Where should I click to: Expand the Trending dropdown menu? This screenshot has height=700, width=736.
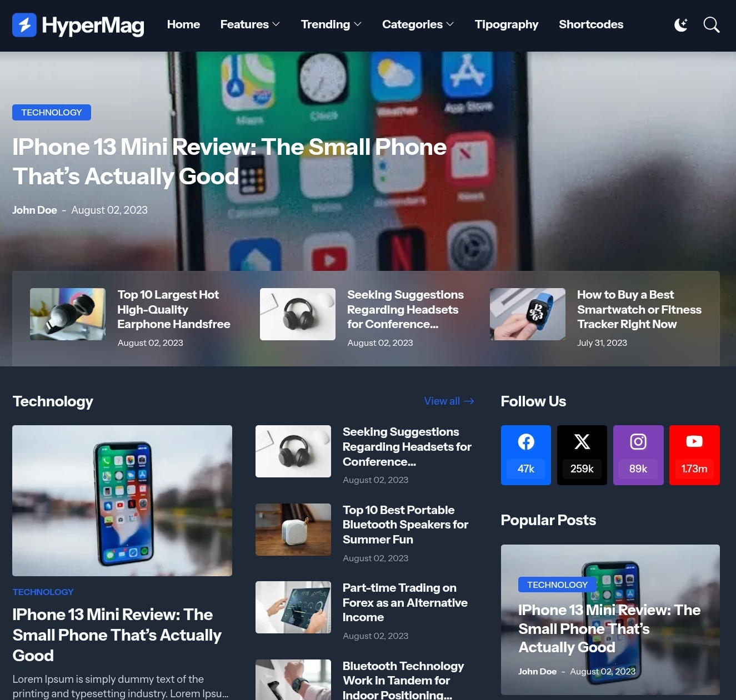[331, 24]
